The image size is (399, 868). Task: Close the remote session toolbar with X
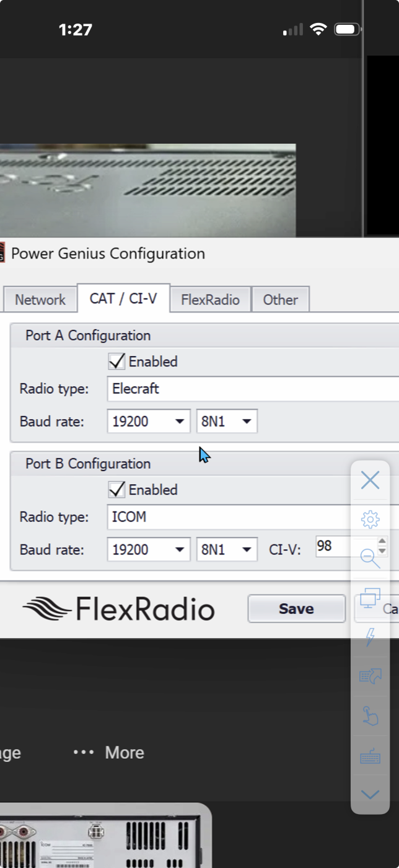(370, 480)
